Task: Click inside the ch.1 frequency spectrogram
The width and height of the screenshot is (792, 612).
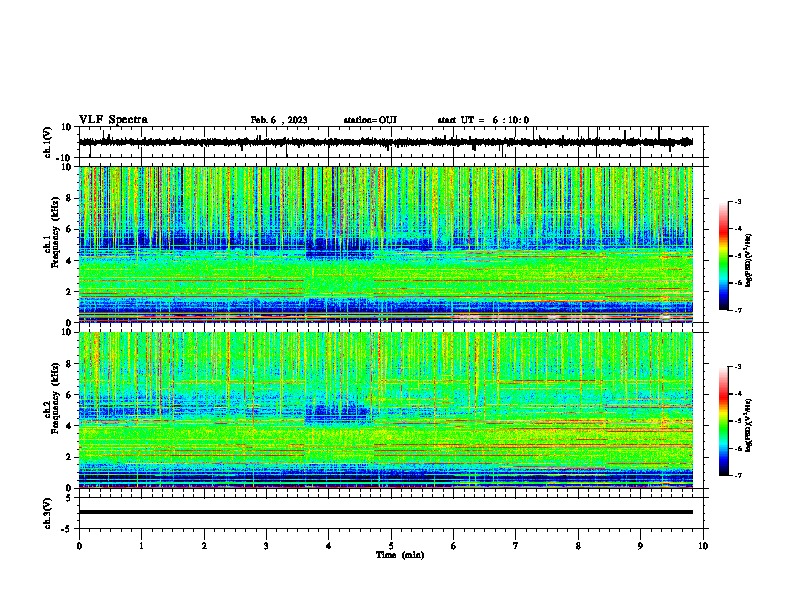Action: tap(386, 244)
